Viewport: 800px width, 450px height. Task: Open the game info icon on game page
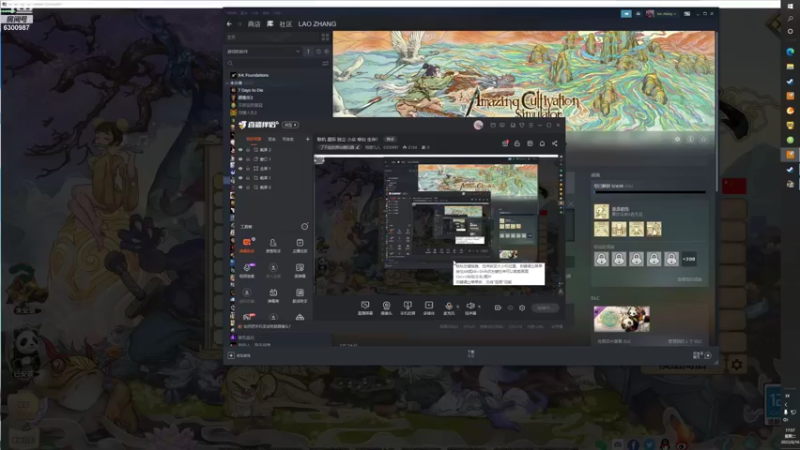pyautogui.click(x=690, y=139)
